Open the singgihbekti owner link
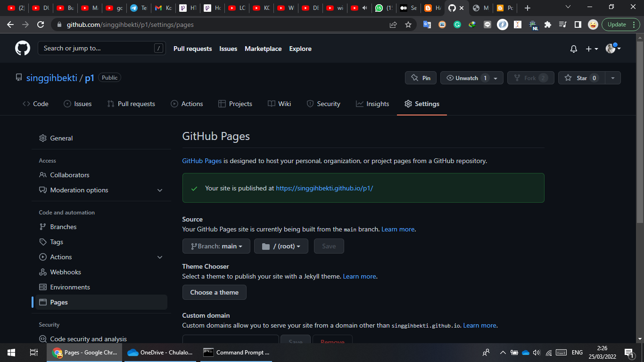 [x=52, y=78]
